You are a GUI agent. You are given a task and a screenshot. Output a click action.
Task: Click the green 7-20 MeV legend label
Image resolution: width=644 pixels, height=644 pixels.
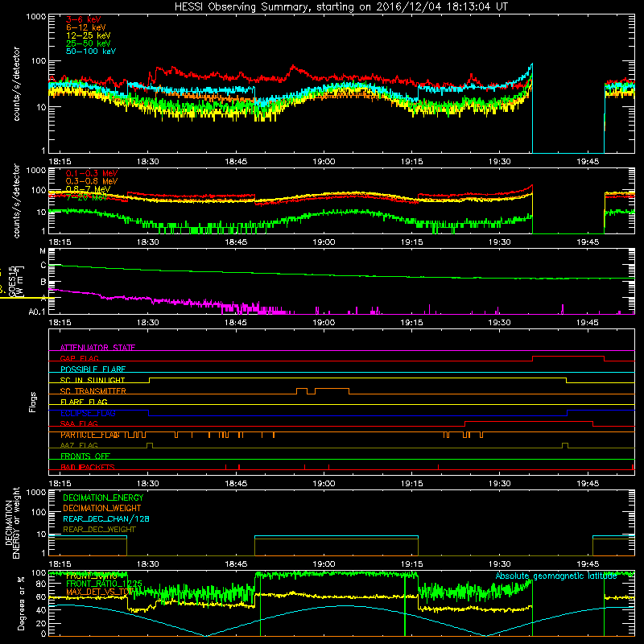[86, 197]
